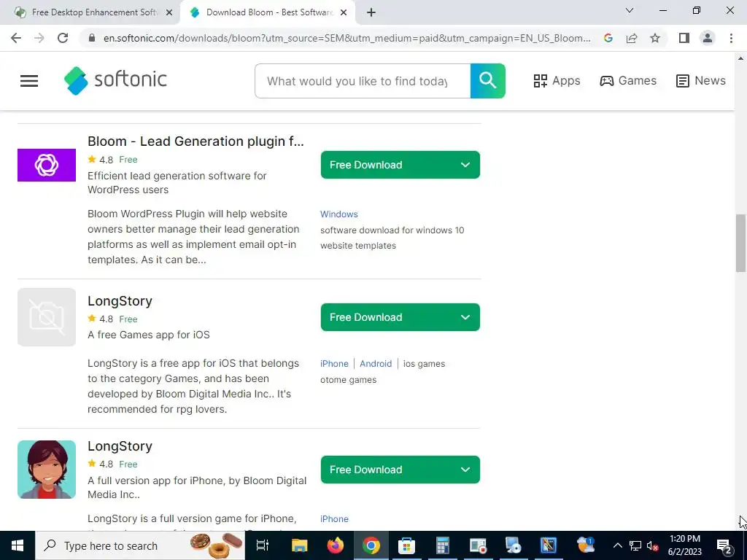Open the News section
Screen dimensions: 747x560
pyautogui.click(x=700, y=81)
